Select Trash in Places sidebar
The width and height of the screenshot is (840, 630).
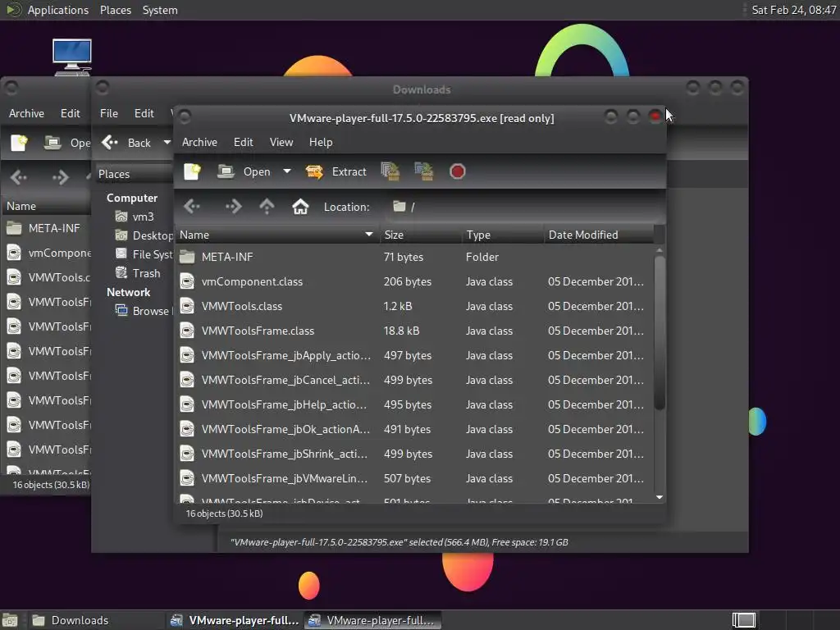click(x=138, y=273)
